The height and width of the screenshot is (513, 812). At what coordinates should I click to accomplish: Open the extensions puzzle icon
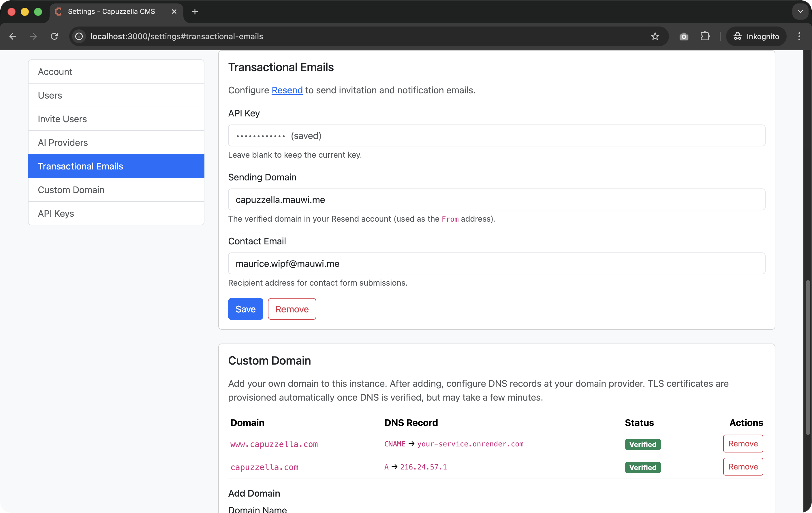(704, 36)
